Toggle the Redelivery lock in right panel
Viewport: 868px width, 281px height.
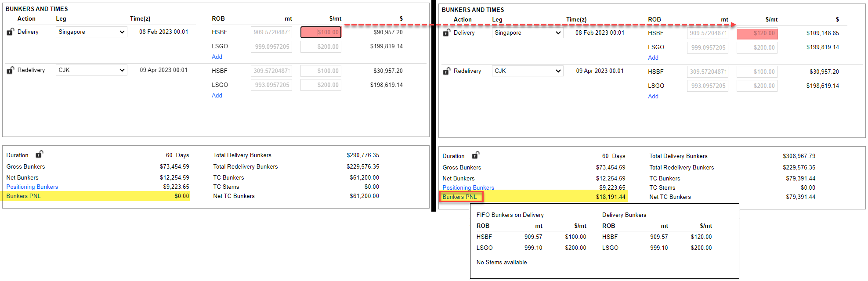[446, 71]
